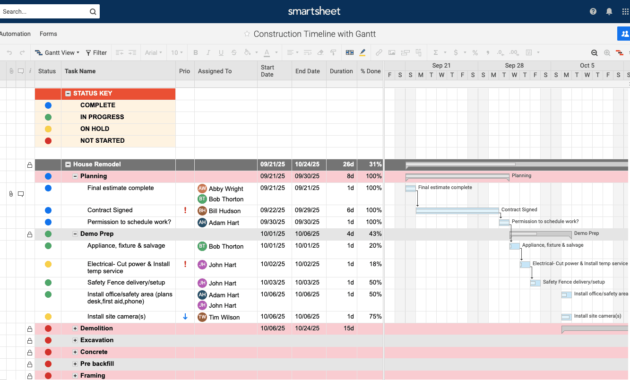The height and width of the screenshot is (380, 630).
Task: Click the red NOT STARTED status dot
Action: [48, 141]
